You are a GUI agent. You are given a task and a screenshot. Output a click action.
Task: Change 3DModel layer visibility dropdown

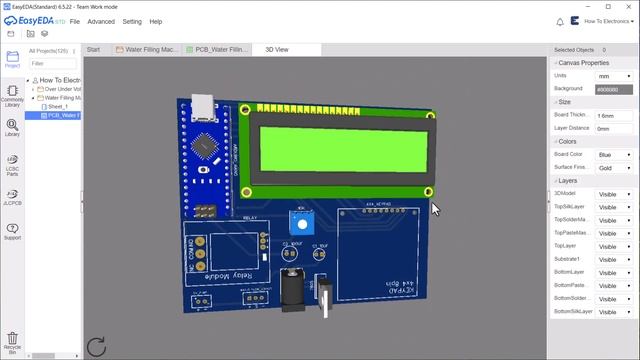coord(614,194)
